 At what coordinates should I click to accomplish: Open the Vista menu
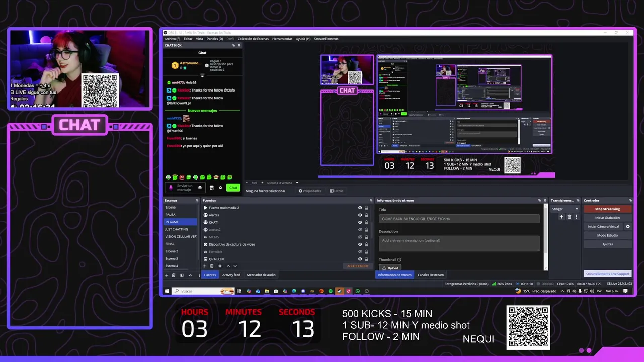click(x=199, y=39)
